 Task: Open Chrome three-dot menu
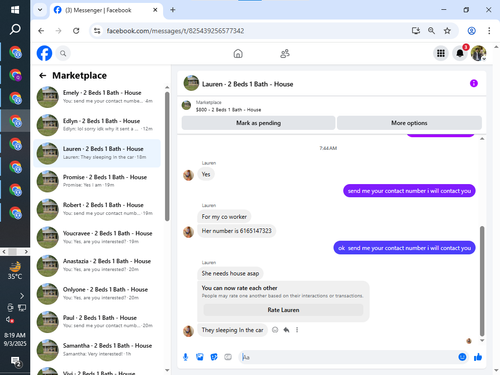click(x=489, y=31)
